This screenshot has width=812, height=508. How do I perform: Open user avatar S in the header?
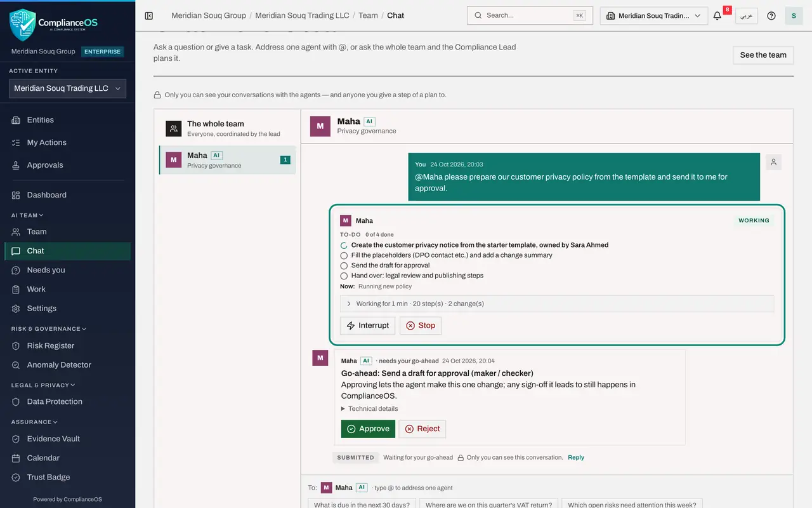pos(794,16)
